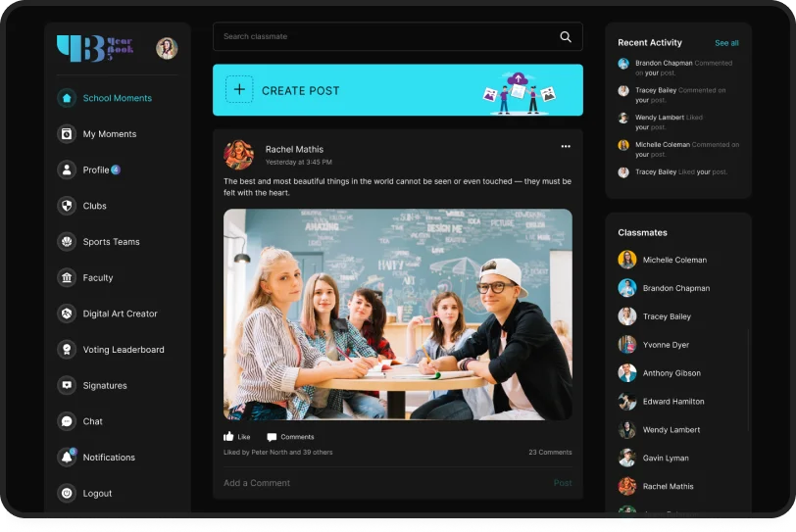
Task: Go to My Moments section
Action: pyautogui.click(x=109, y=134)
